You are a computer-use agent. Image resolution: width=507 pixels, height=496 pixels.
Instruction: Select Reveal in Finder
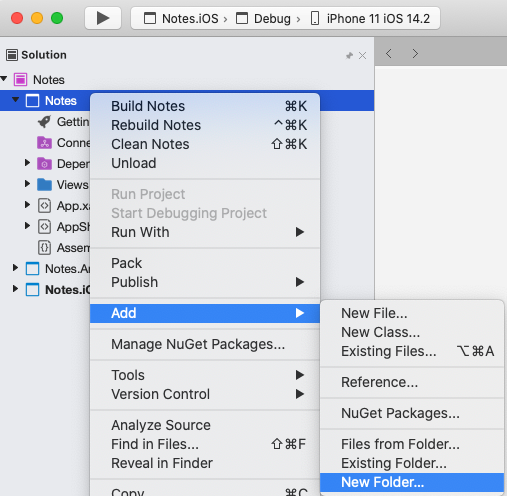(205, 463)
